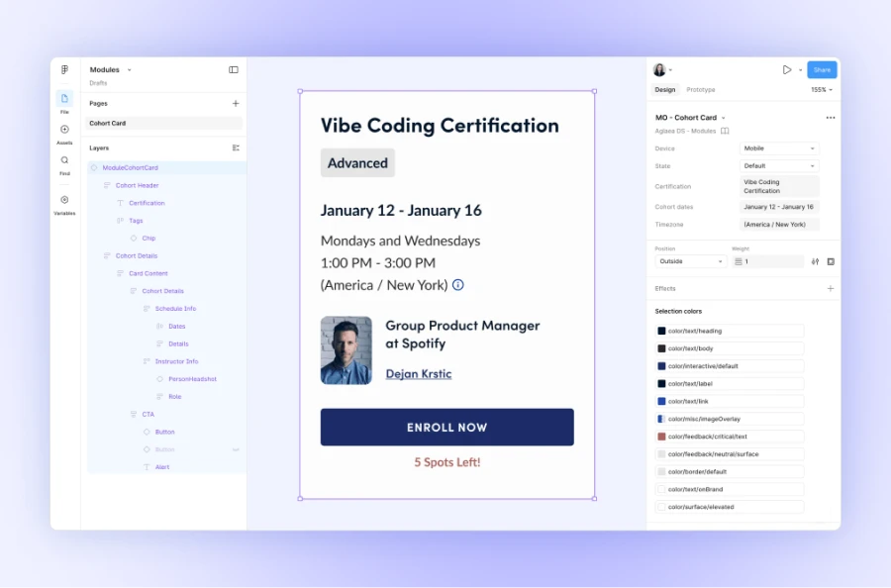Switch to the Prototype tab
Image resolution: width=891 pixels, height=588 pixels.
701,90
